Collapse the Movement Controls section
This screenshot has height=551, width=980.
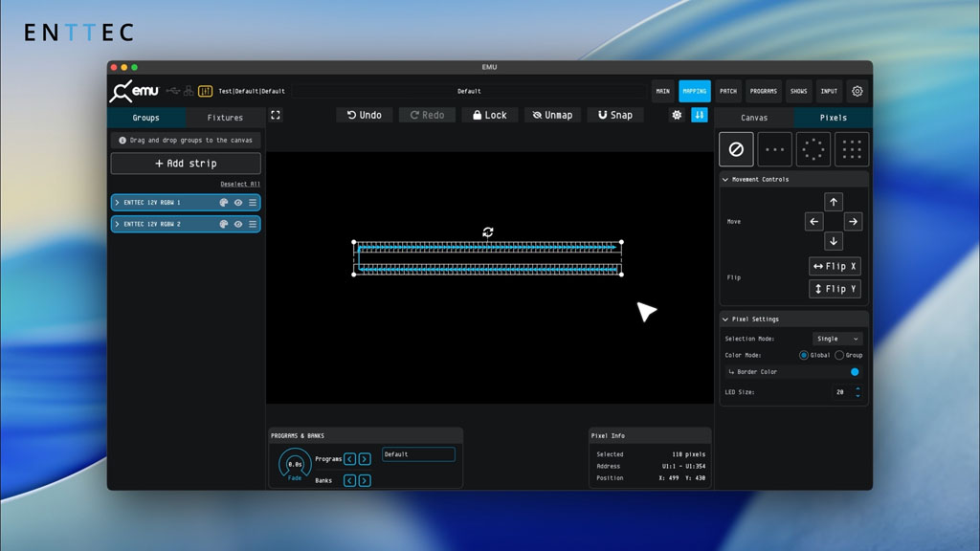[x=725, y=180]
